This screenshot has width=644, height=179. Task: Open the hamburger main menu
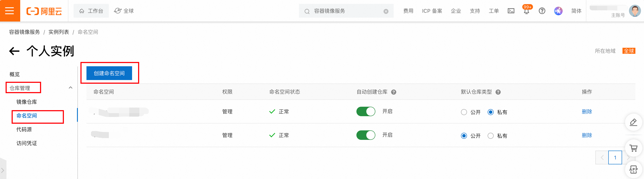click(9, 11)
